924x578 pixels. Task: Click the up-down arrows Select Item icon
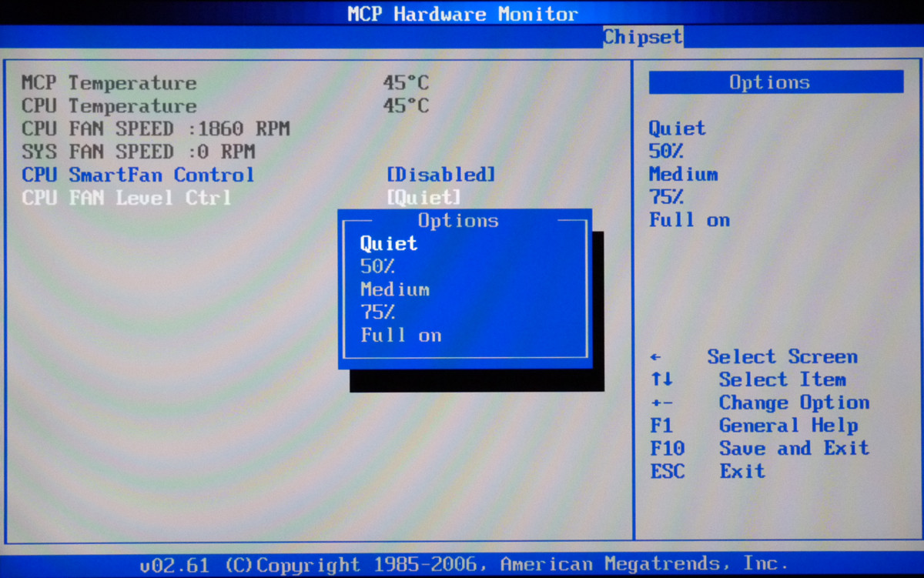[661, 380]
